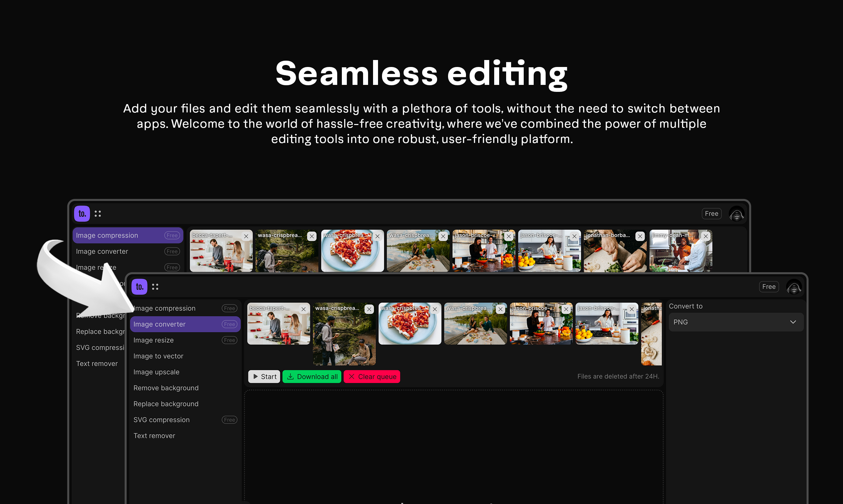Open the four-dot grid menu in front window

[x=155, y=287]
